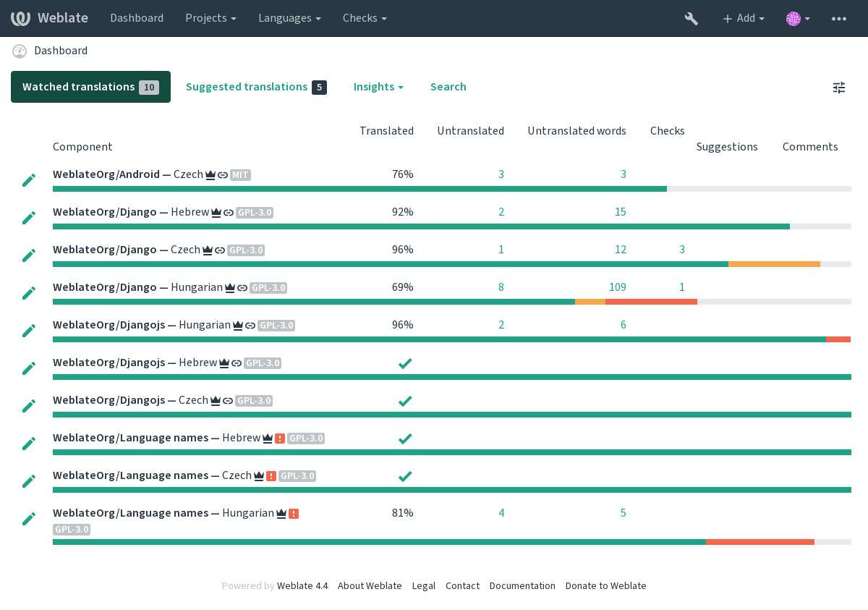
Task: Click pencil icon for Language names Czech
Action: [29, 480]
